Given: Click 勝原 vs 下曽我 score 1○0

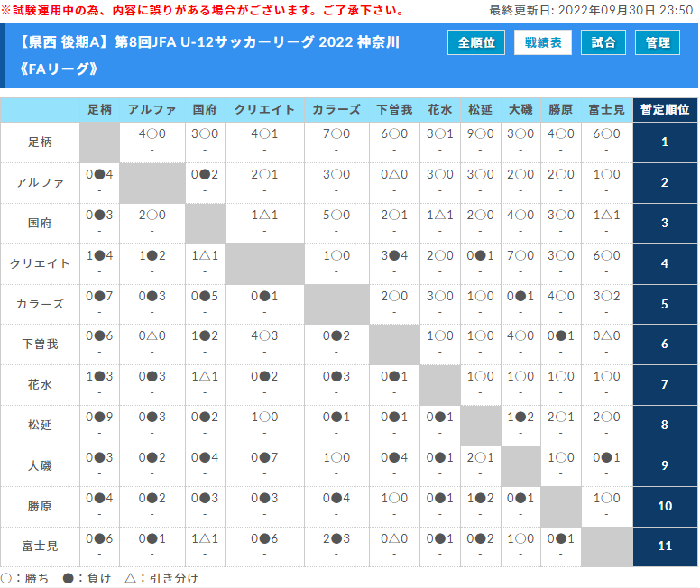Looking at the screenshot, I should 394,499.
